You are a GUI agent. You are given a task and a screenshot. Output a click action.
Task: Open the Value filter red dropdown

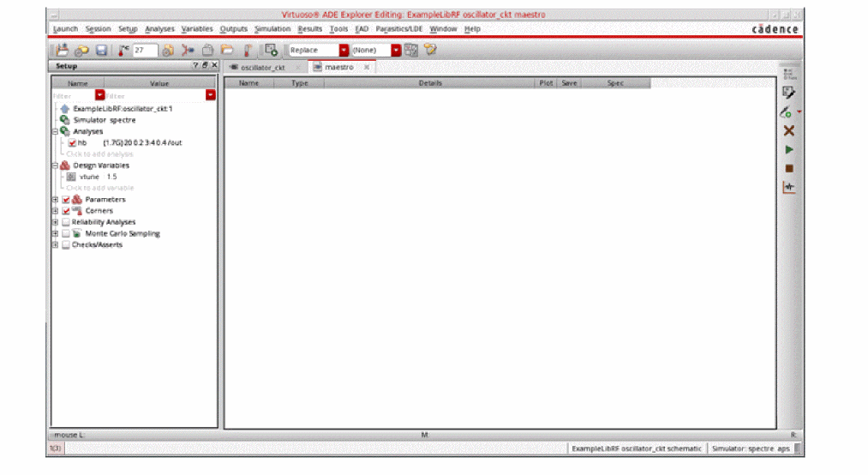(x=210, y=95)
